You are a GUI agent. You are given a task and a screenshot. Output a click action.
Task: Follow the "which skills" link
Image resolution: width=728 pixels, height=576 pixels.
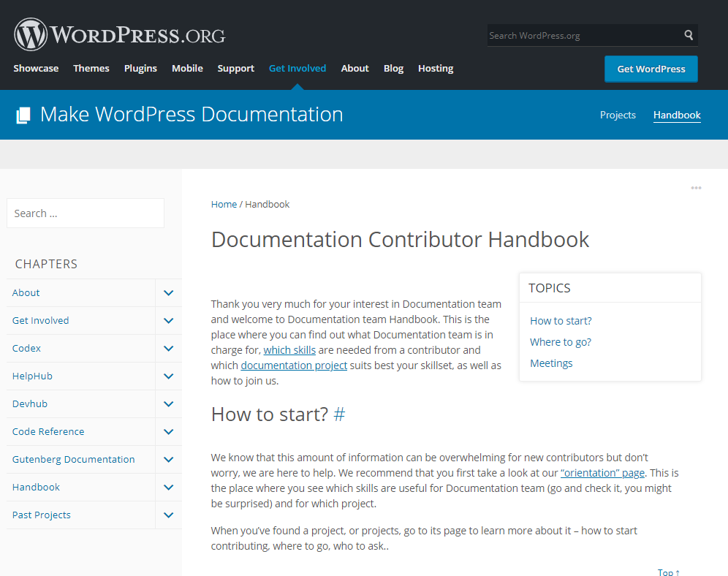point(289,350)
